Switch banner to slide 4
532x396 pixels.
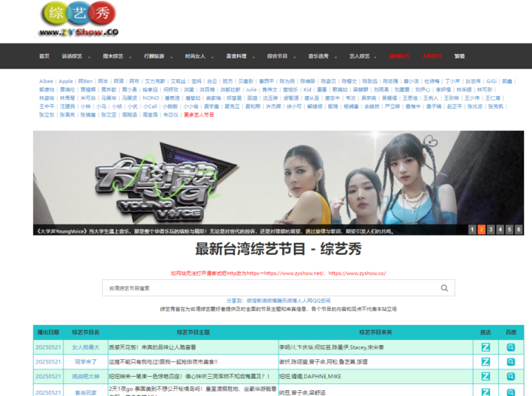501,230
